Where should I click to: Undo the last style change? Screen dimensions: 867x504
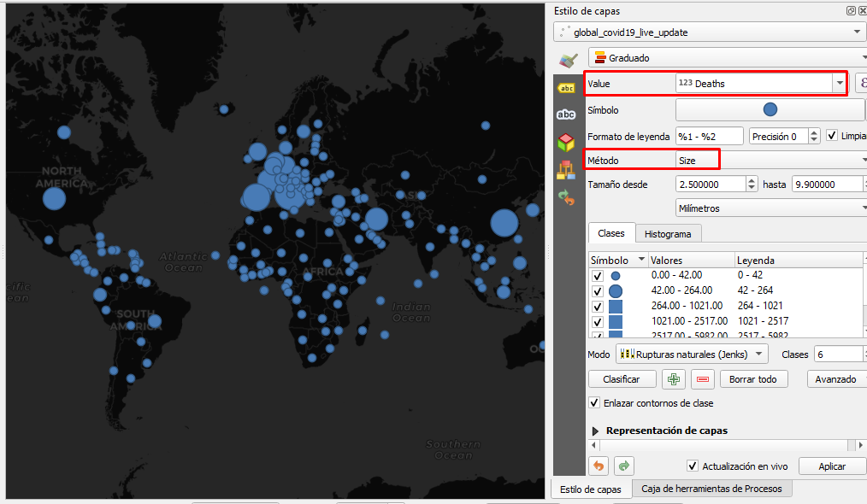(x=598, y=466)
